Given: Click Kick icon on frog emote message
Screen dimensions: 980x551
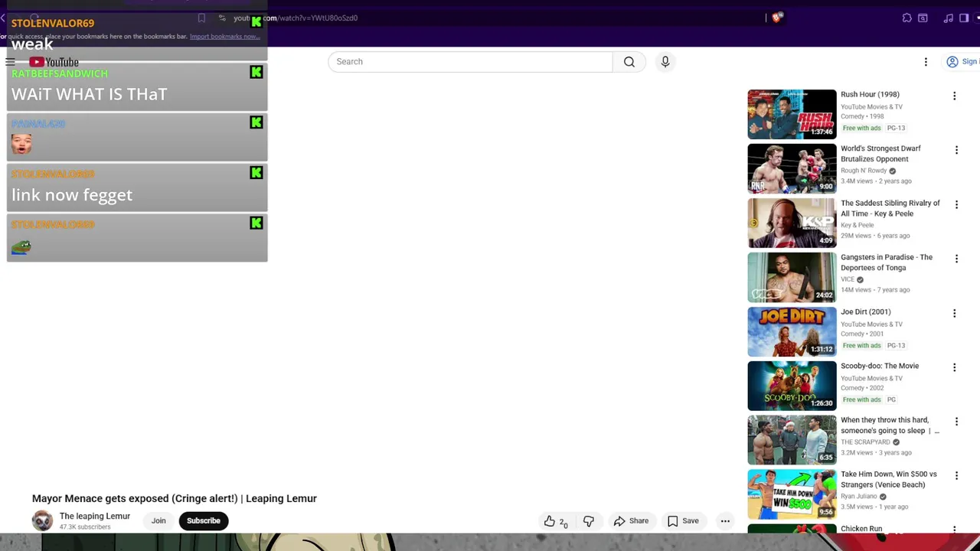Looking at the screenshot, I should coord(256,223).
